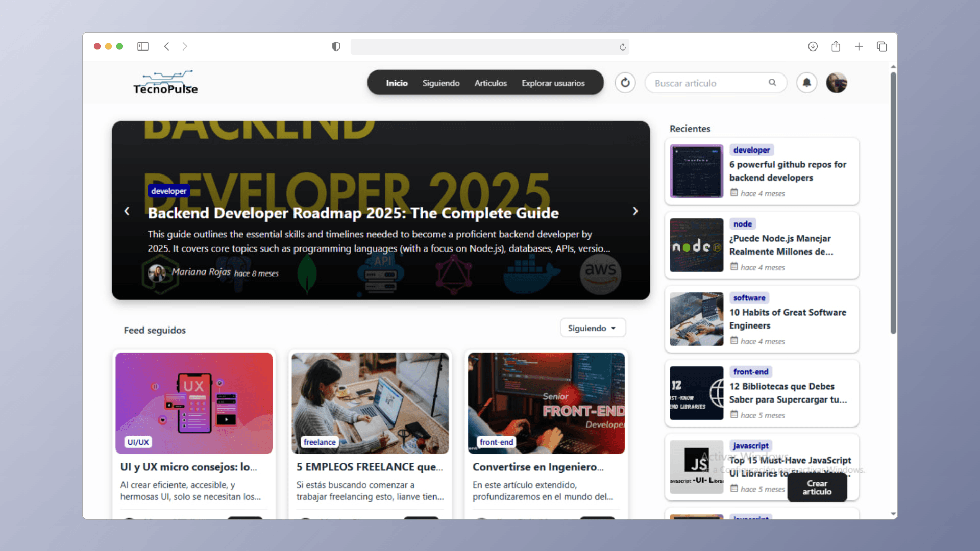Click the UI/UX tag on the card
This screenshot has height=551, width=980.
pyautogui.click(x=138, y=442)
